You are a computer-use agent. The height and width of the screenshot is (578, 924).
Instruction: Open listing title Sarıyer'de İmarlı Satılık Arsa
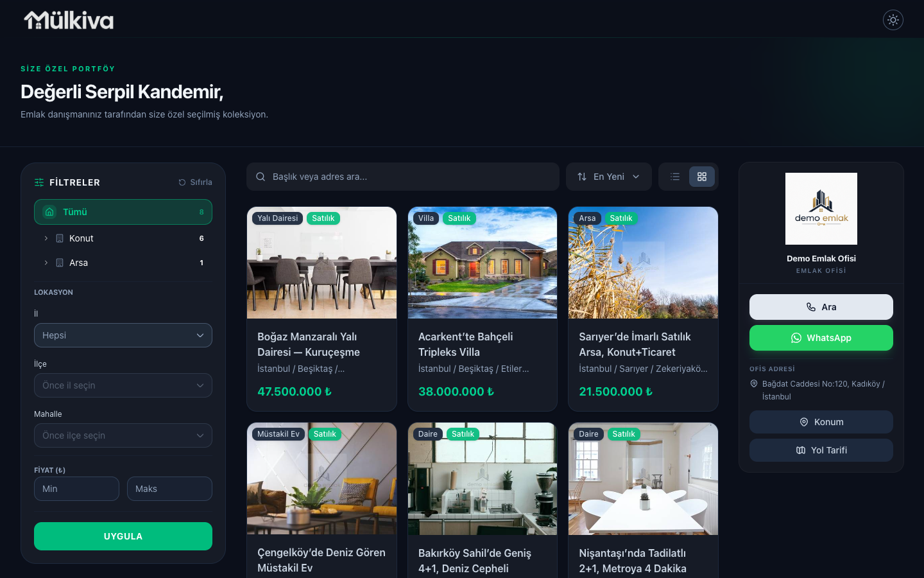coord(635,344)
